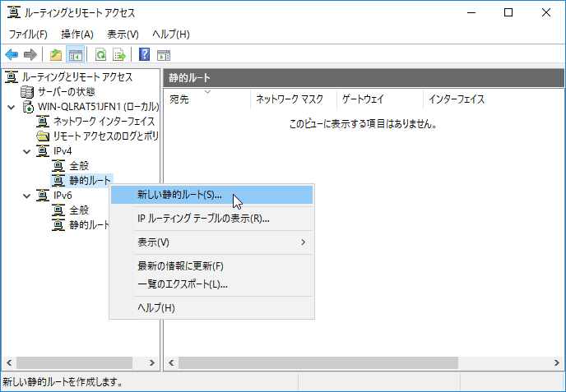Collapse the IPv6 tree node
This screenshot has height=392, width=566.
[x=27, y=196]
